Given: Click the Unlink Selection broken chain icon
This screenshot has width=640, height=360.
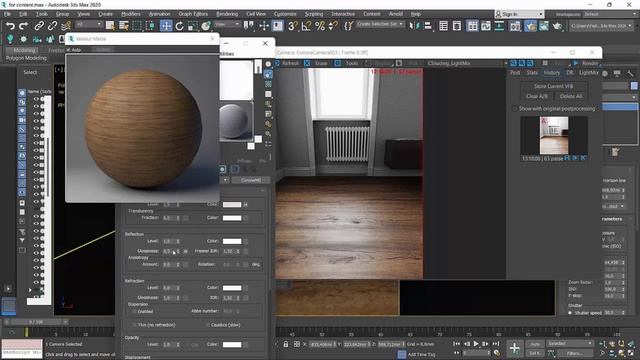Looking at the screenshot, I should click(52, 26).
